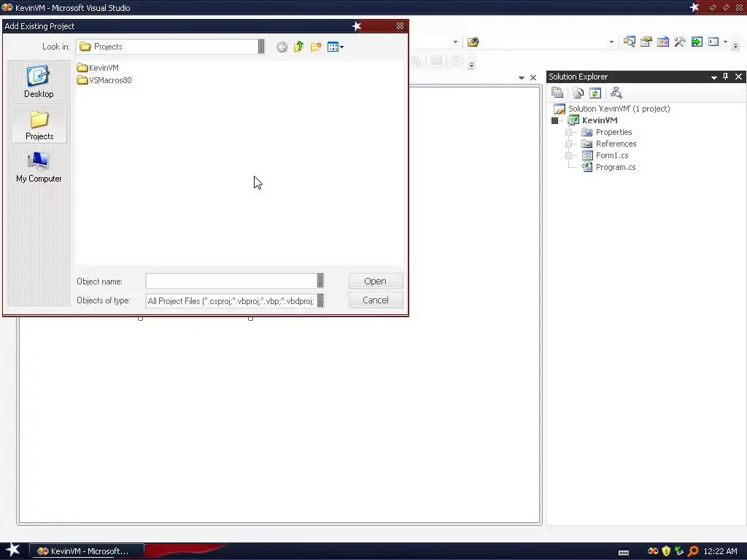Close the active document tab
The image size is (747, 560).
click(533, 77)
